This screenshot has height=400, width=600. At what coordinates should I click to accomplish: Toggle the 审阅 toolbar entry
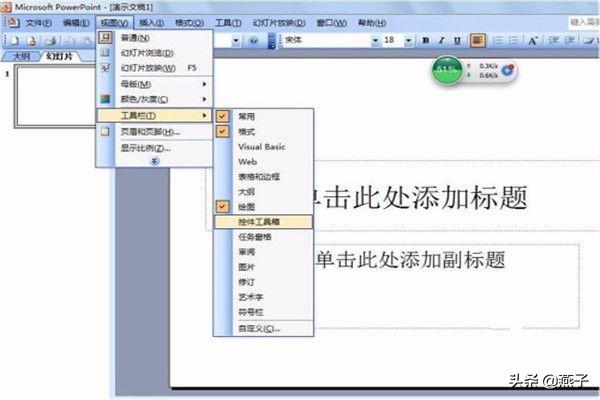click(263, 252)
